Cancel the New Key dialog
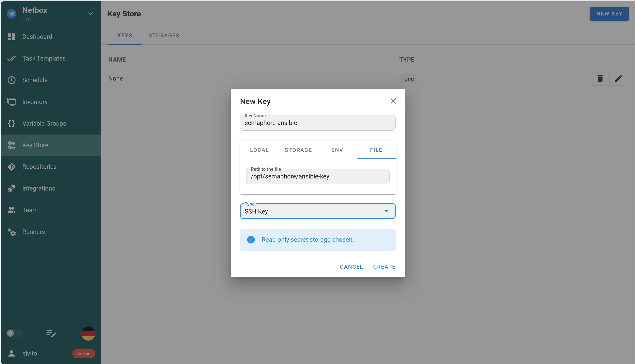This screenshot has width=636, height=364. tap(351, 267)
